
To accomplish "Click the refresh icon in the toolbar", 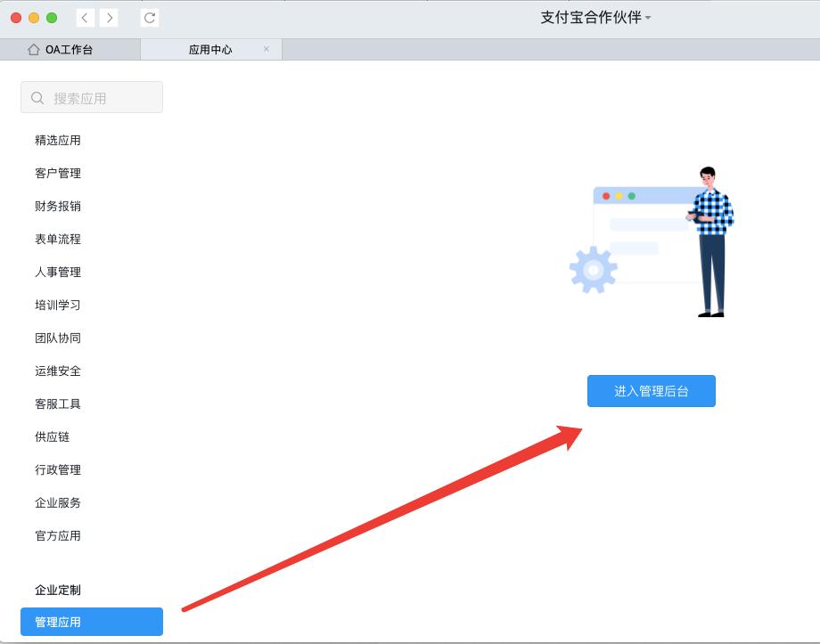I will 147,17.
